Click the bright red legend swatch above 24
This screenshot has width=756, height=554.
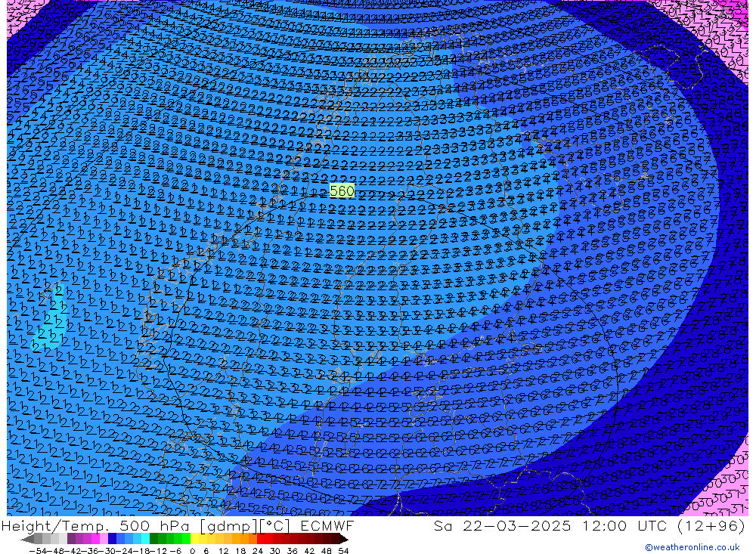click(261, 539)
